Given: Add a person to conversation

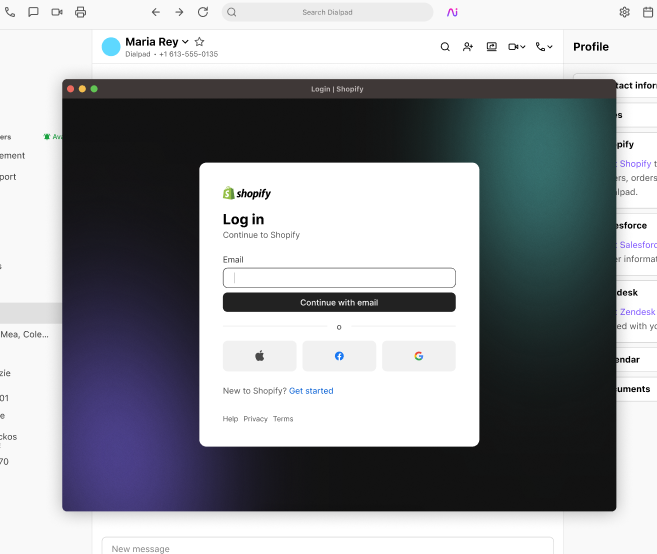Looking at the screenshot, I should coord(468,47).
